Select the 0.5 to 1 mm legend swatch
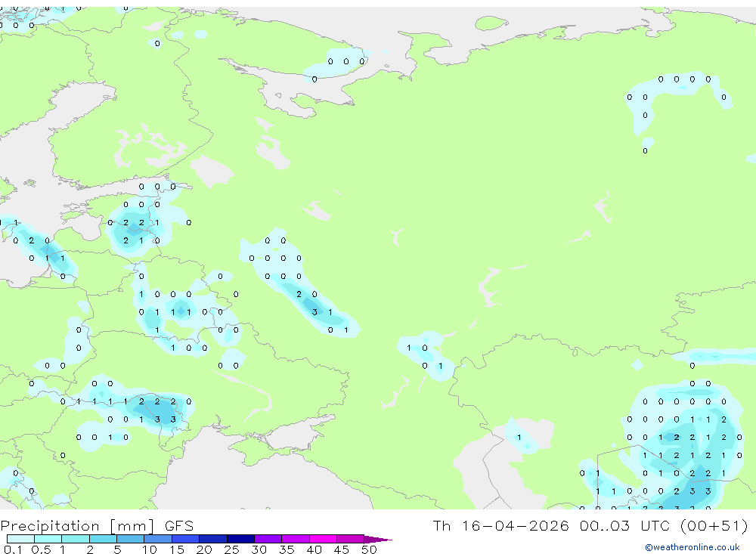 click(x=48, y=539)
